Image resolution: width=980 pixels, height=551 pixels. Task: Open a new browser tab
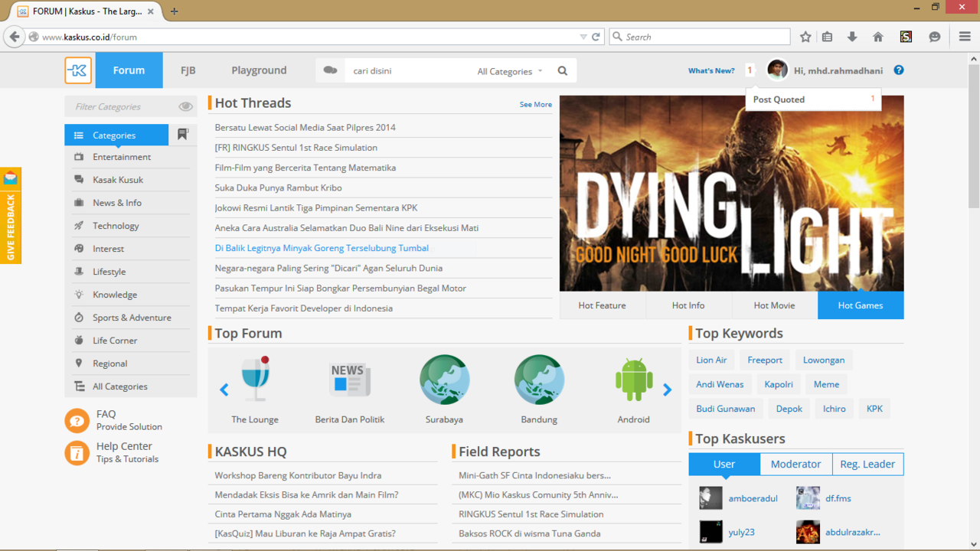175,11
